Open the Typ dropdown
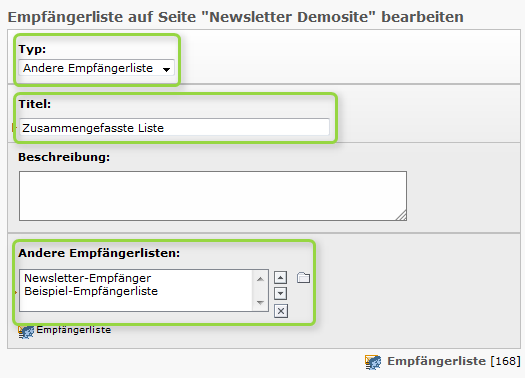This screenshot has height=378, width=525. 96,68
